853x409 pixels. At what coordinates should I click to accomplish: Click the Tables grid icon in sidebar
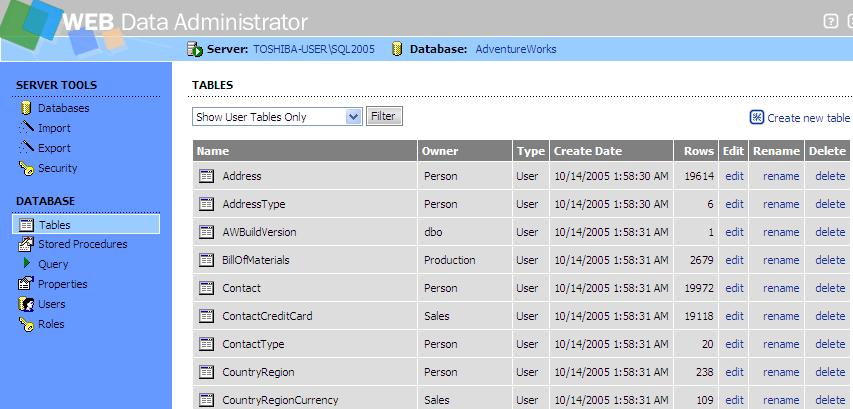26,225
